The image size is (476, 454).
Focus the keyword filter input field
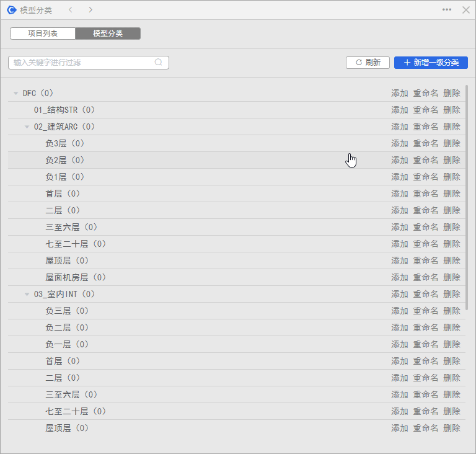(81, 63)
